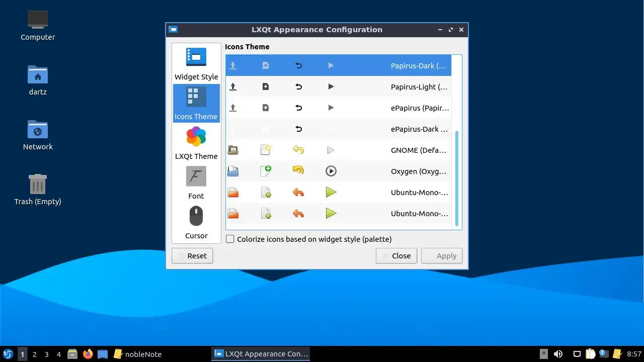644x362 pixels.
Task: Select the Papirus-Light icon theme
Action: pyautogui.click(x=338, y=86)
